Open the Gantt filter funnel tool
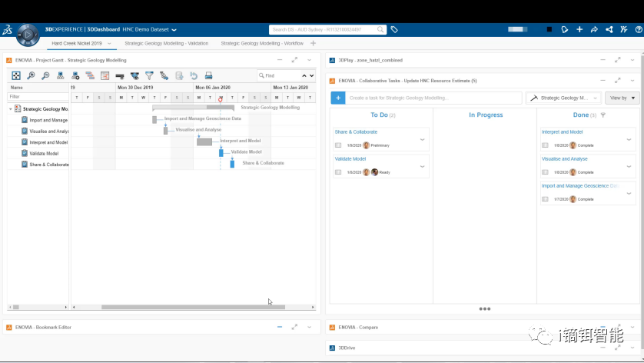The width and height of the screenshot is (644, 363). [x=149, y=75]
